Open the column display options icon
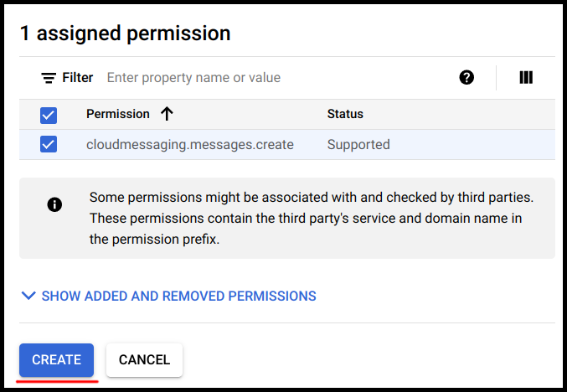Viewport: 567px width, 392px height. click(526, 78)
